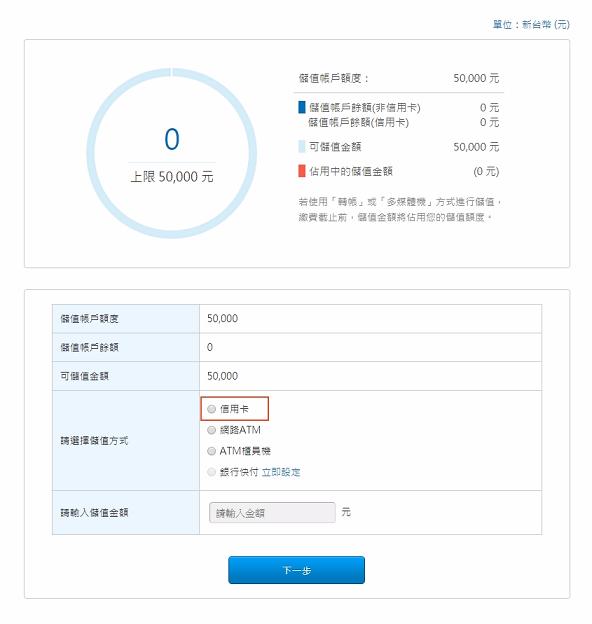This screenshot has width=592, height=624.
Task: Select the 信用卡 radio button
Action: pyautogui.click(x=211, y=409)
